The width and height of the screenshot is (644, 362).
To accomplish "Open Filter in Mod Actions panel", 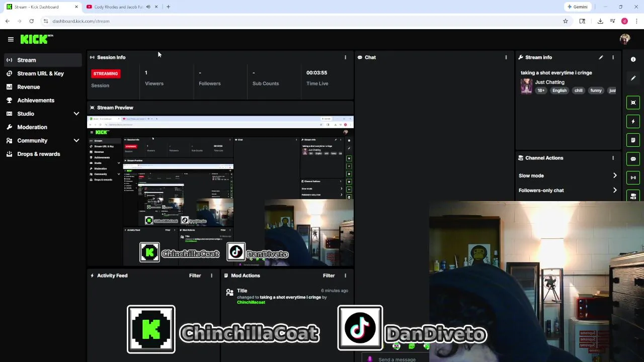I will point(329,276).
